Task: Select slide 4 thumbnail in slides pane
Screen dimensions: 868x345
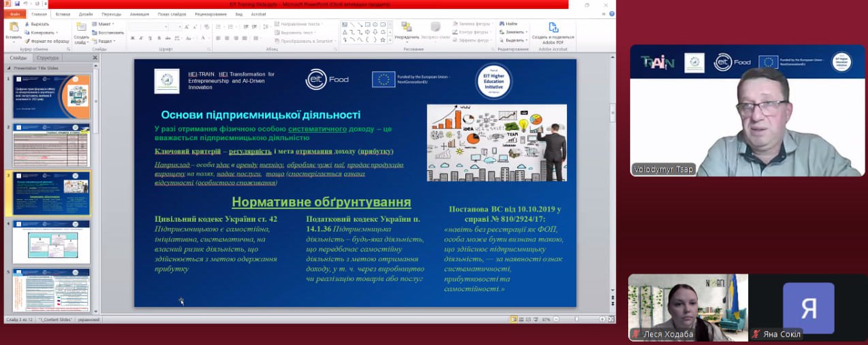Action: pos(51,242)
